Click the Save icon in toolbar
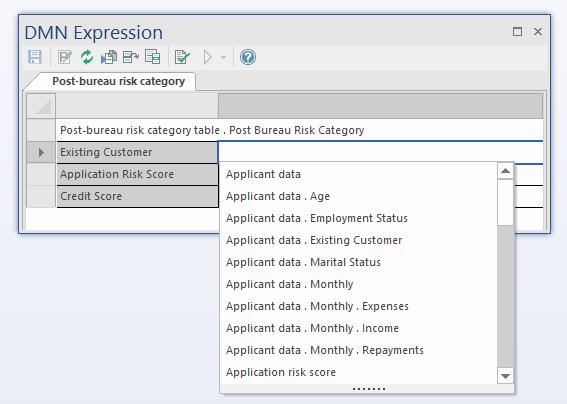 (35, 57)
